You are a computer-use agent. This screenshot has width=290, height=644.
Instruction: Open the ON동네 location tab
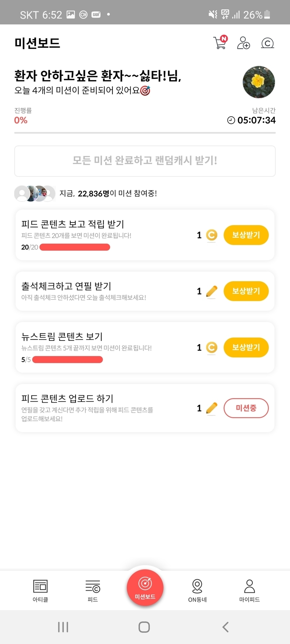(197, 591)
